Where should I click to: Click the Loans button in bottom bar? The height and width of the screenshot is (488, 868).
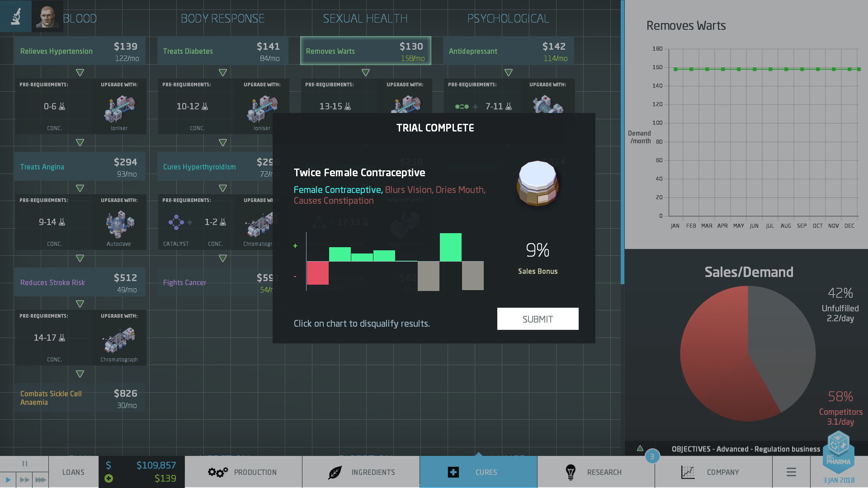click(x=73, y=471)
